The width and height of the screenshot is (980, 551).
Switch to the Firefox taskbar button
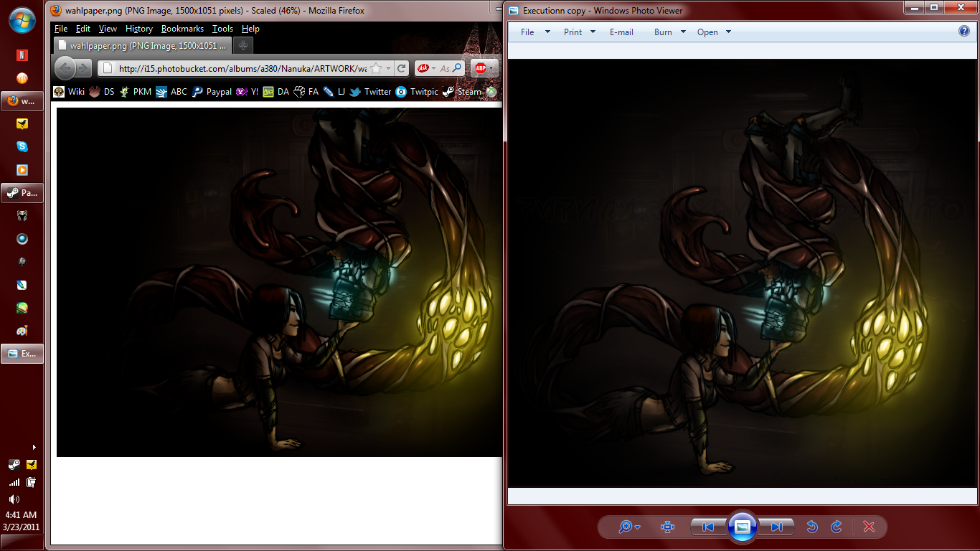(22, 100)
